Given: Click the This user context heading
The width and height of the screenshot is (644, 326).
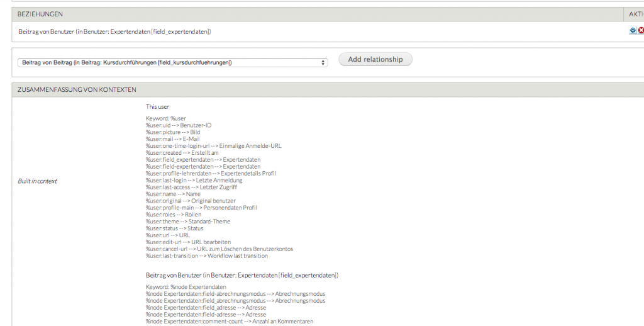Looking at the screenshot, I should pyautogui.click(x=157, y=107).
